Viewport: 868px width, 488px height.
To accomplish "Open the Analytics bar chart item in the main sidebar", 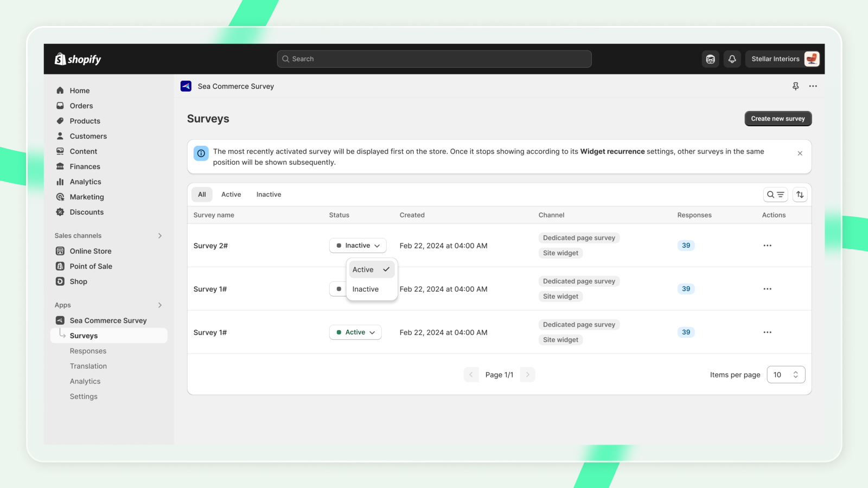I will [x=85, y=182].
